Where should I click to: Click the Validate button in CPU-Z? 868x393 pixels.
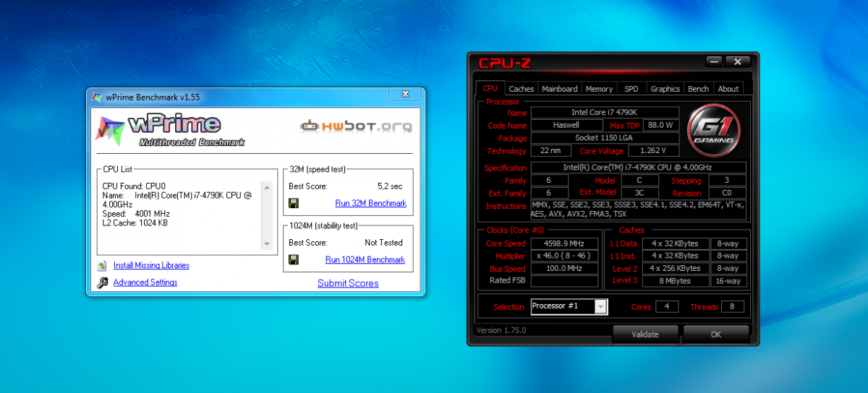(645, 334)
